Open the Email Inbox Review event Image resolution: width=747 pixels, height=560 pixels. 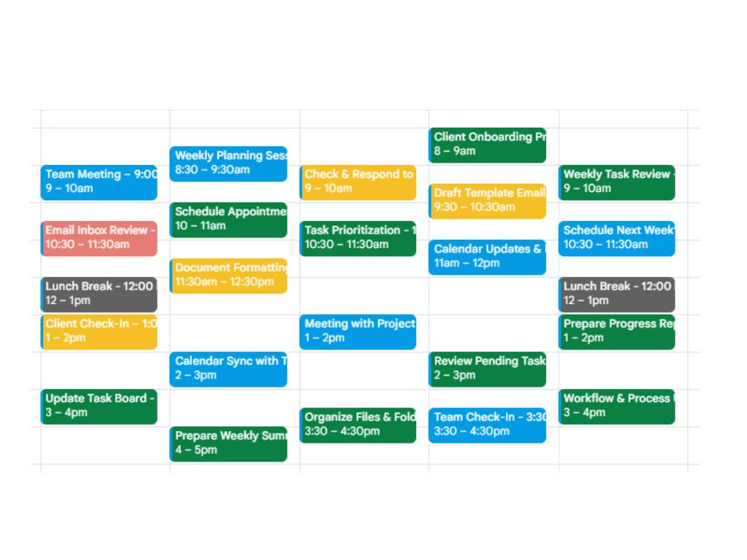pos(99,239)
